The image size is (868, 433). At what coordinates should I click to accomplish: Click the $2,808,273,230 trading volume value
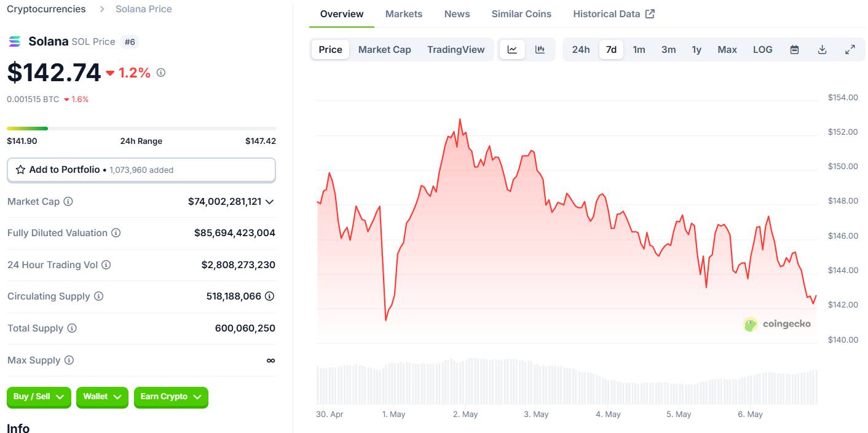239,265
